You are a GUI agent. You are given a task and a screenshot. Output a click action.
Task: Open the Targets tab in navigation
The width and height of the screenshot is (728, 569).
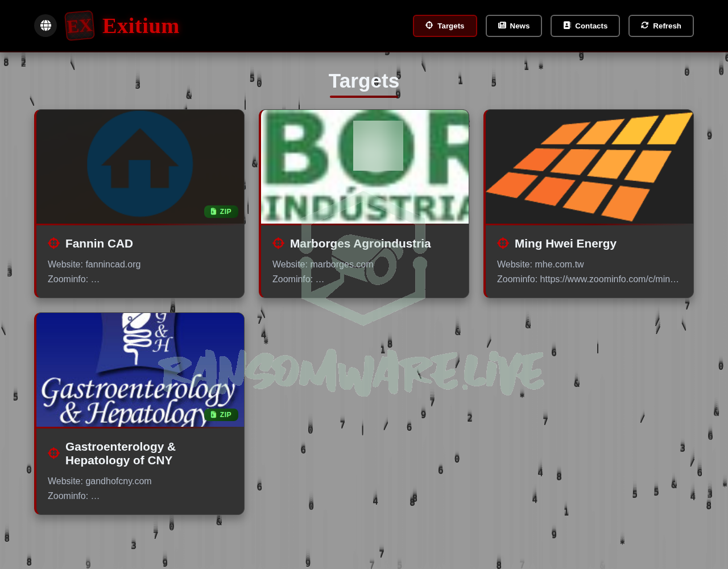pyautogui.click(x=445, y=26)
